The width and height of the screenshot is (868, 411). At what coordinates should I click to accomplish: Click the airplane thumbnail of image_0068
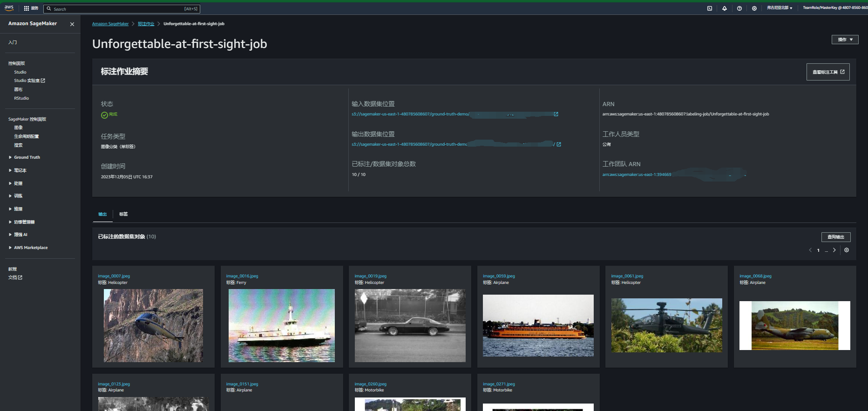(795, 325)
